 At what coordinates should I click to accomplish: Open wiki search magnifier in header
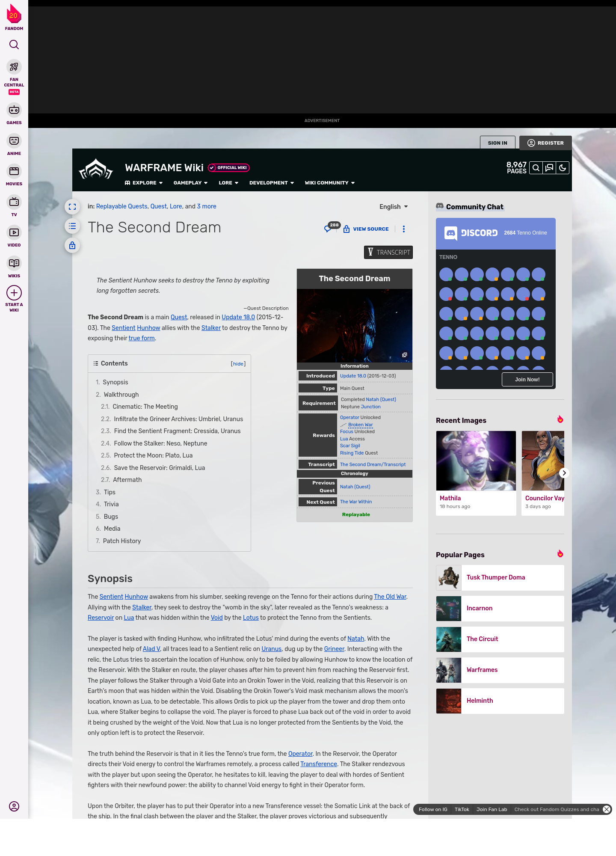[x=536, y=168]
